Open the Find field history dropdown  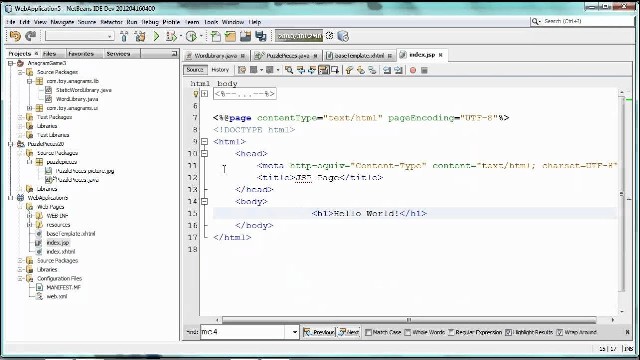coord(294,332)
